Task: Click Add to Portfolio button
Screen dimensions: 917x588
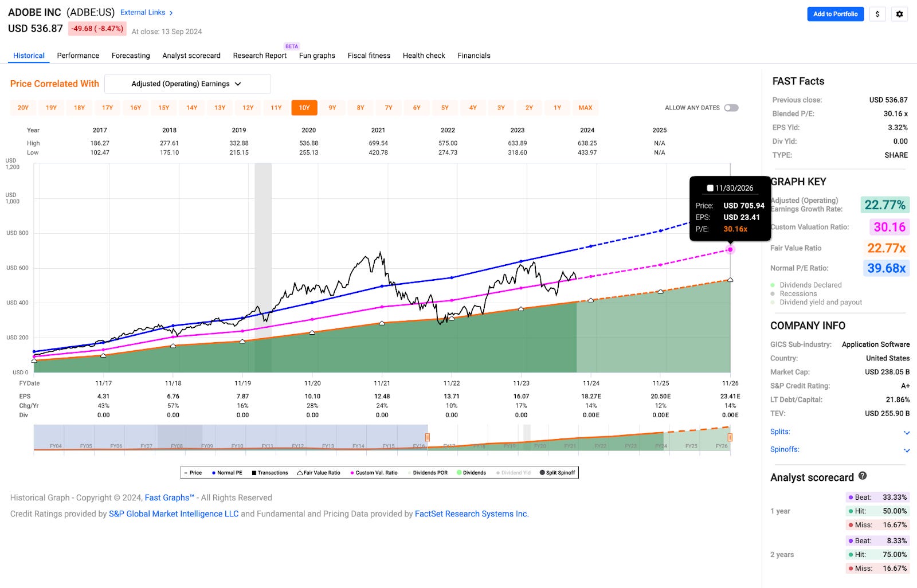Action: tap(836, 14)
